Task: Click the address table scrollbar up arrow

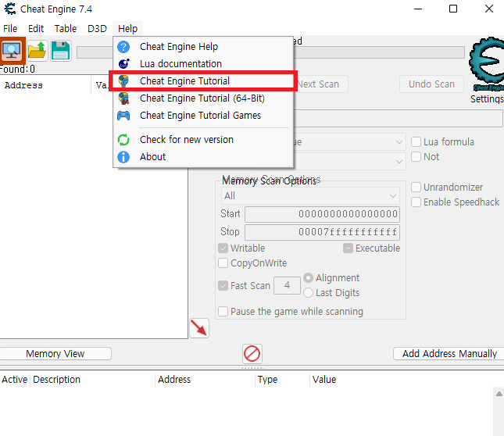Action: [x=499, y=394]
